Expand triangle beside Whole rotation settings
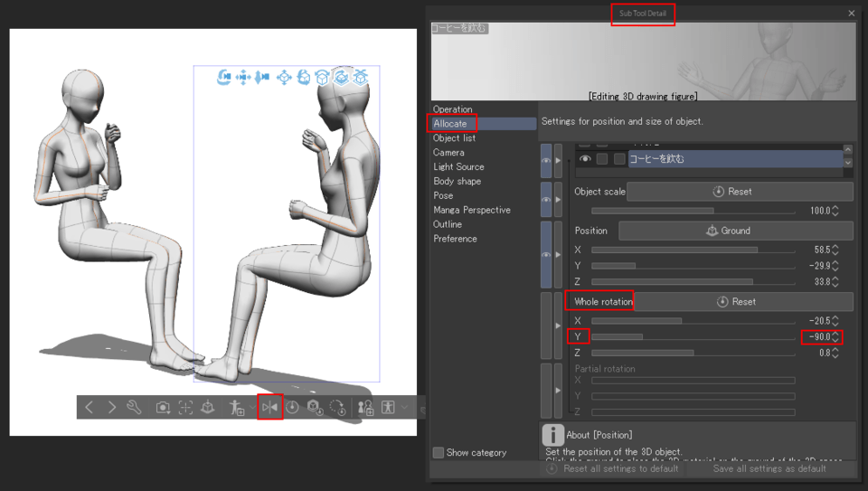Viewport: 868px width, 491px height. [x=558, y=326]
